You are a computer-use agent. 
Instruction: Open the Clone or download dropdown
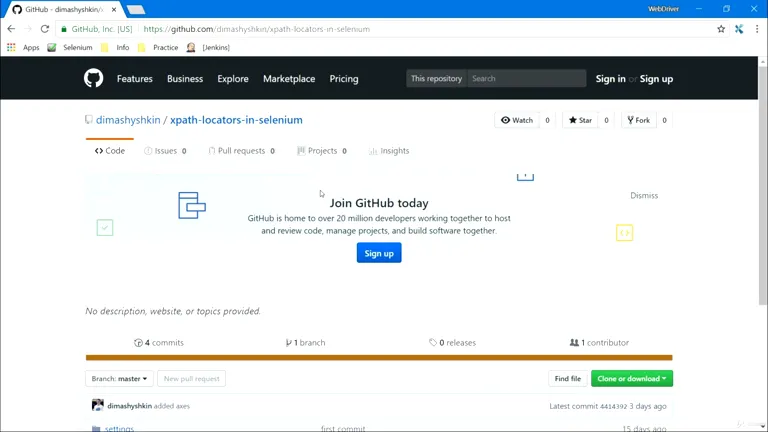click(632, 379)
